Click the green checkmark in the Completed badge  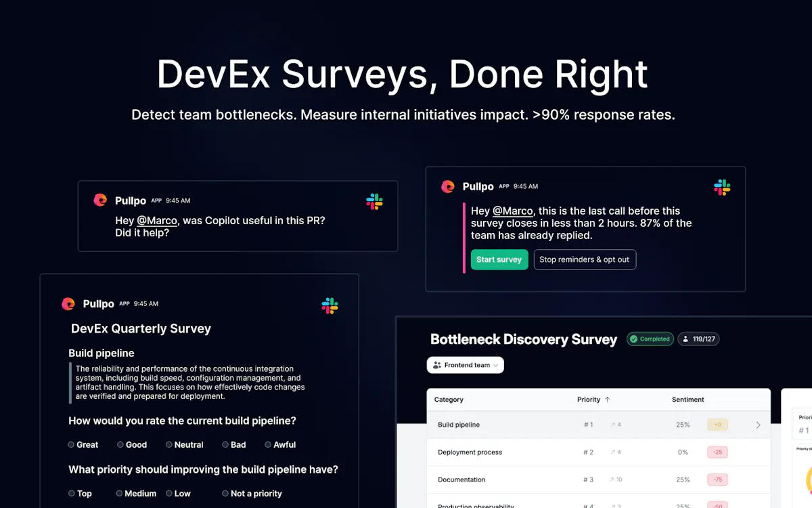633,339
